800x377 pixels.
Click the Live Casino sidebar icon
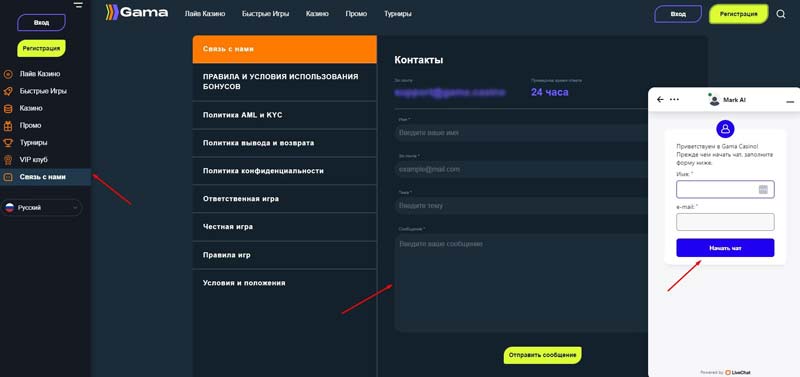point(8,74)
